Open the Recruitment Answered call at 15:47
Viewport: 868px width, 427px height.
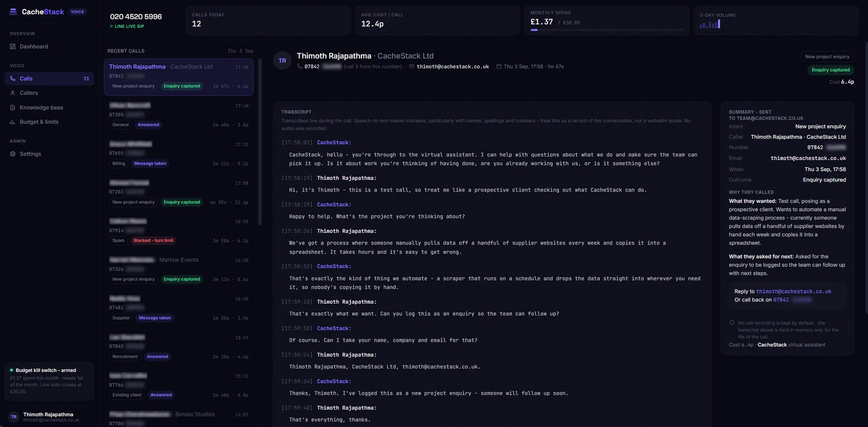click(x=179, y=347)
